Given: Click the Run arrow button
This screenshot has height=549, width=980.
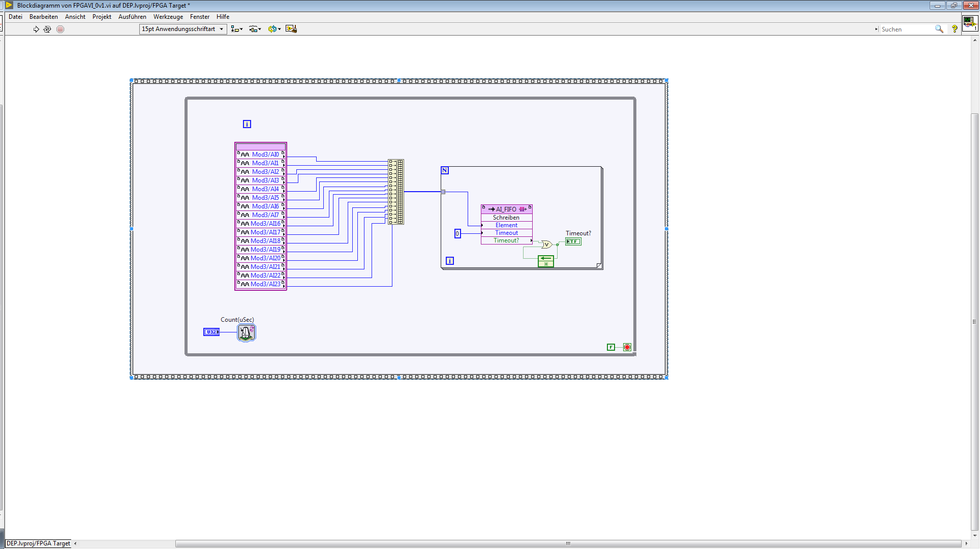Looking at the screenshot, I should click(x=36, y=29).
